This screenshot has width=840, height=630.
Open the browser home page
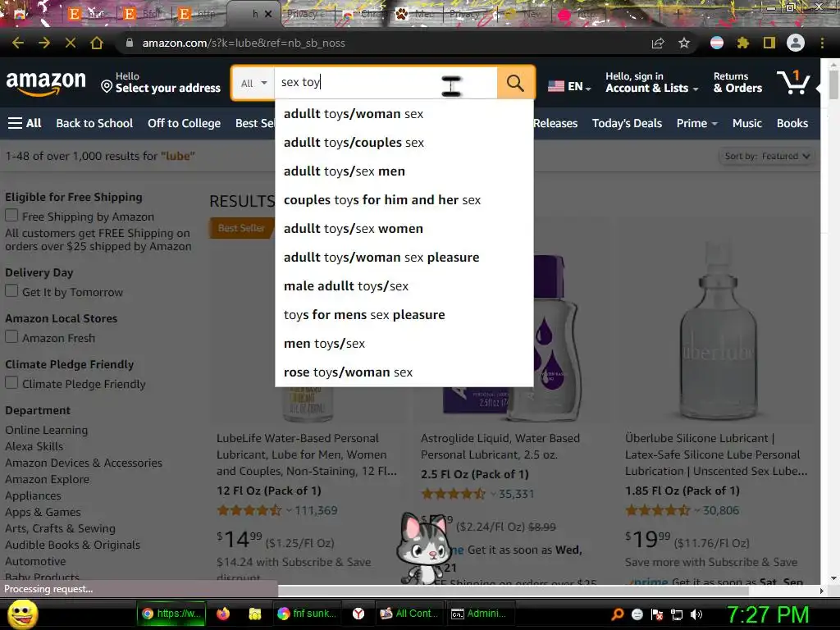97,43
